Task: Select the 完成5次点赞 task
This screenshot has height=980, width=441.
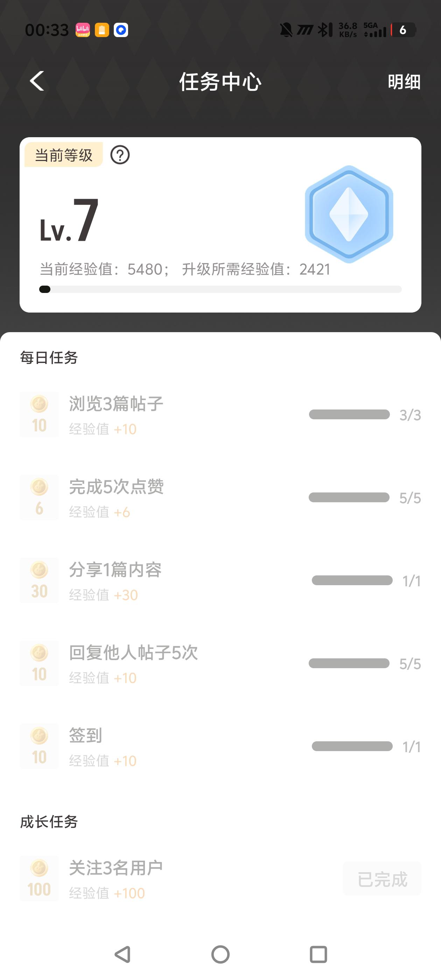Action: (117, 486)
